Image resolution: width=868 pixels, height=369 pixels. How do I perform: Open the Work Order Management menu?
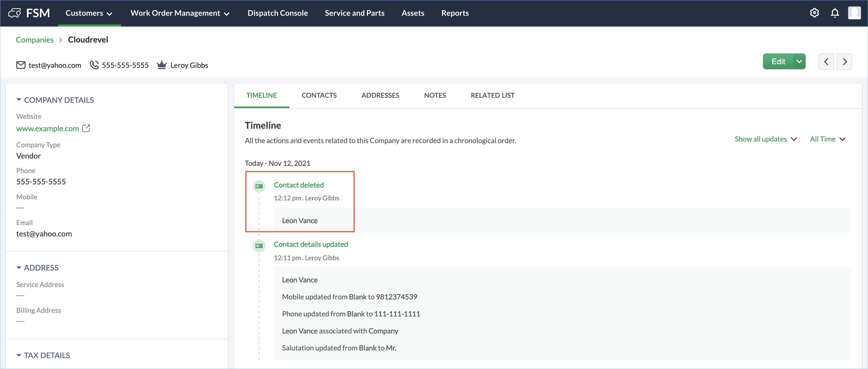pyautogui.click(x=180, y=13)
